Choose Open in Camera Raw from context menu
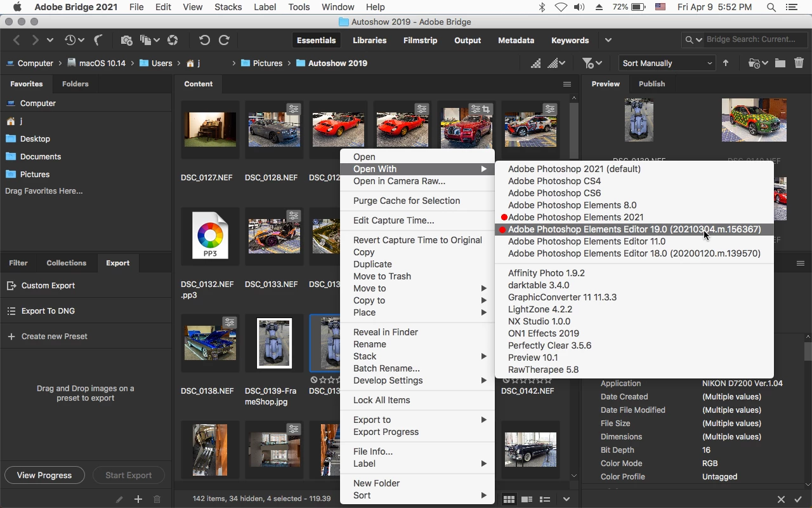Screen dimensions: 812x508 click(417, 181)
